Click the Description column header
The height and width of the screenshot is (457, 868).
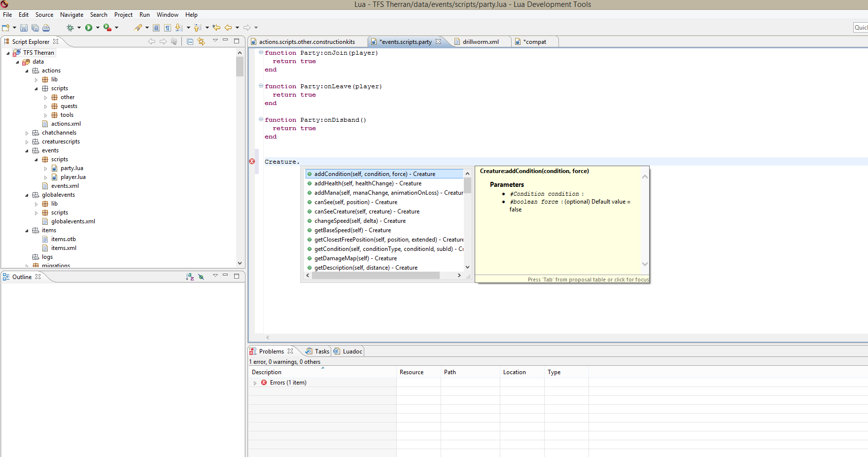322,372
